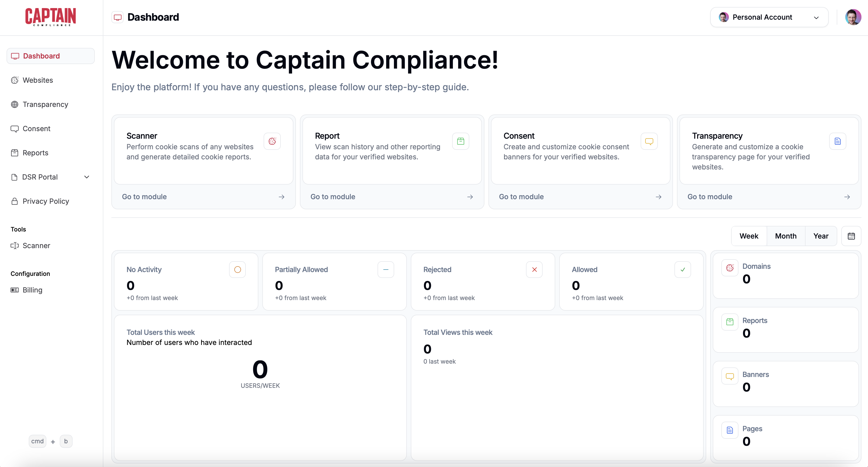
Task: Click the Scanner card cookie icon
Action: (x=272, y=141)
